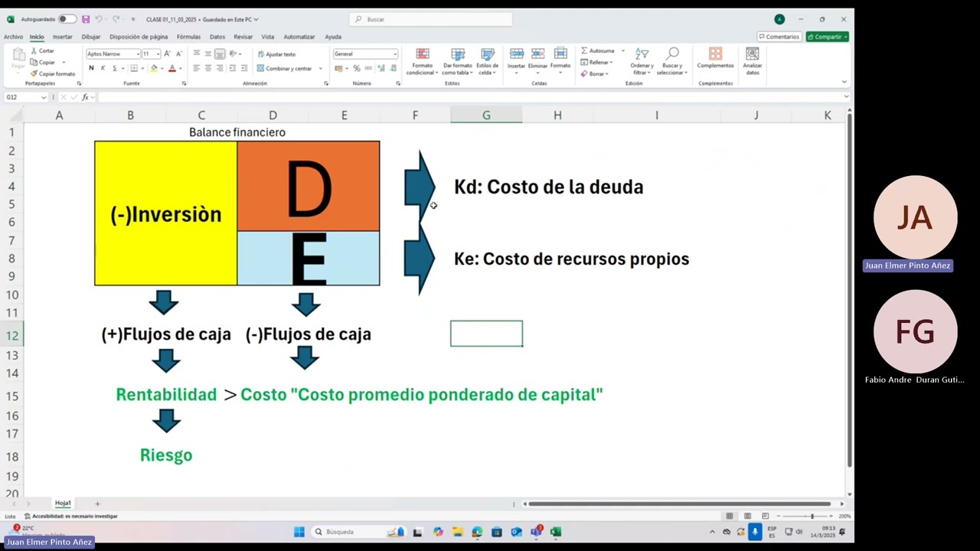Adjust the zoom slider in status bar
This screenshot has width=980, height=551.
[x=812, y=516]
